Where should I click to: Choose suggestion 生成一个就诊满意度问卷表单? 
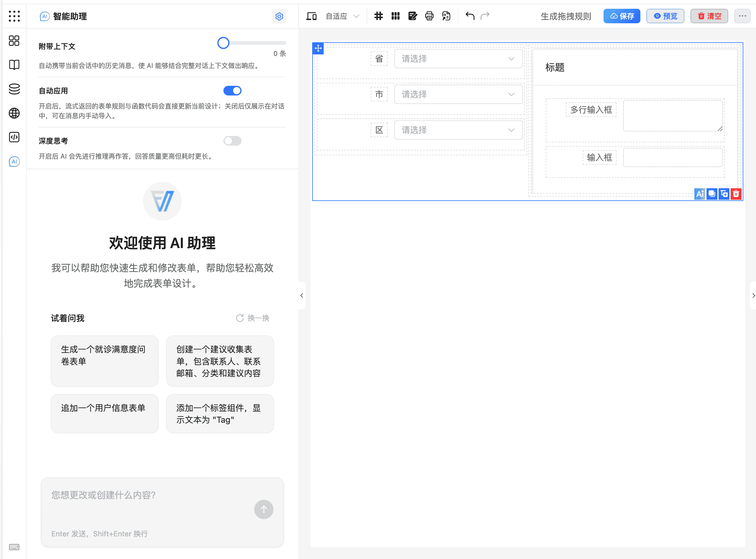tap(105, 361)
